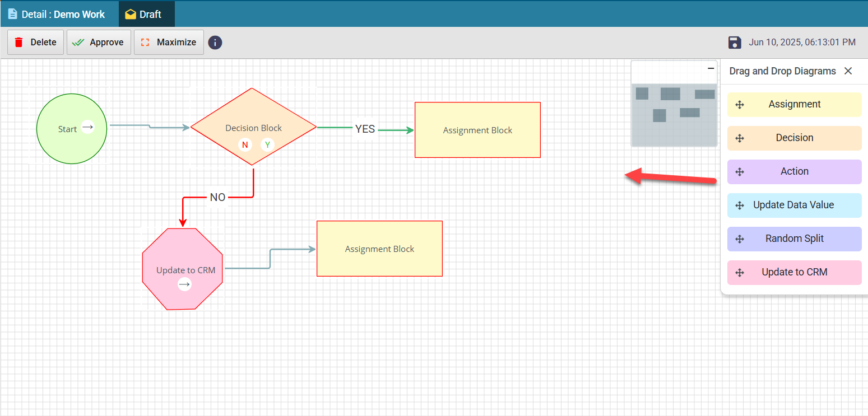The height and width of the screenshot is (416, 868).
Task: Click the arrow port on Update to CRM node
Action: [x=184, y=284]
